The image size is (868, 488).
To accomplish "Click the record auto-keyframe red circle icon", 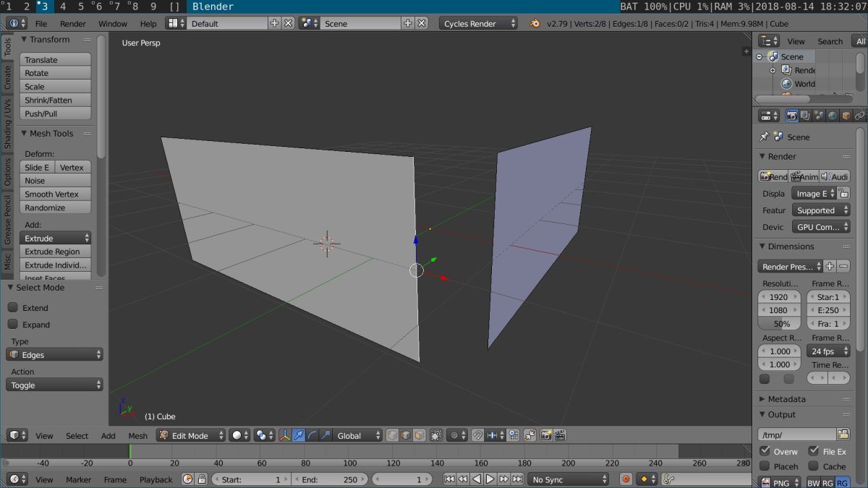I will point(626,479).
